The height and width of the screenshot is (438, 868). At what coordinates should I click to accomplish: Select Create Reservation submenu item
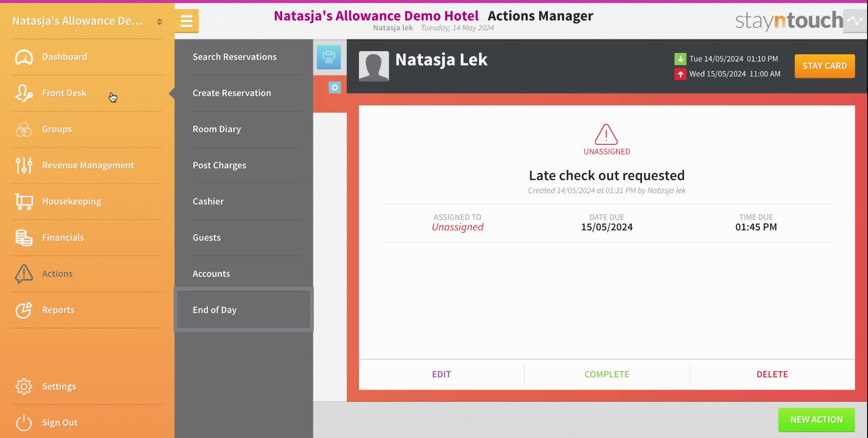tap(244, 93)
